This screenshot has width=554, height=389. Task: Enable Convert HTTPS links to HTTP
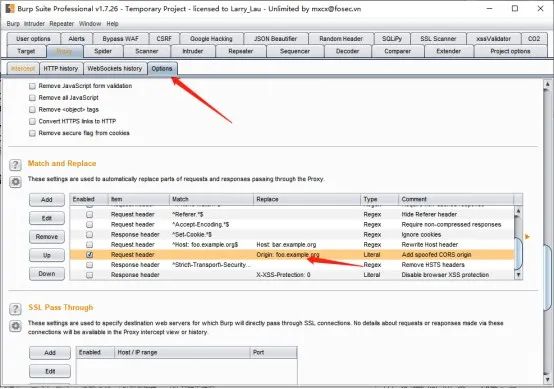[32, 121]
